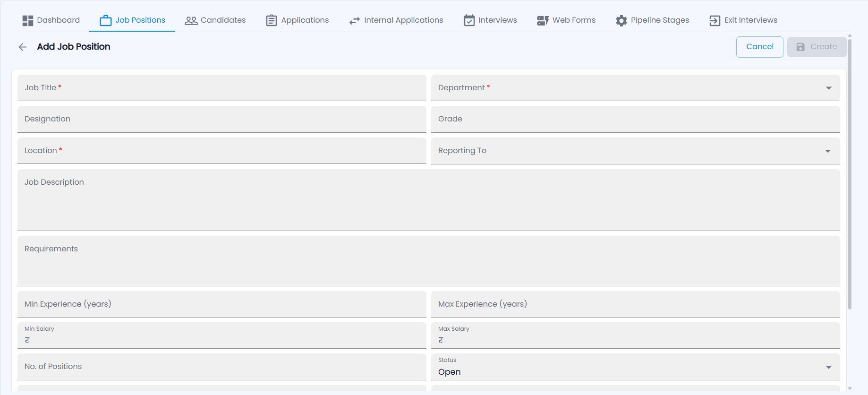Viewport: 868px width, 395px height.
Task: Click the Min Salary field
Action: click(x=222, y=335)
